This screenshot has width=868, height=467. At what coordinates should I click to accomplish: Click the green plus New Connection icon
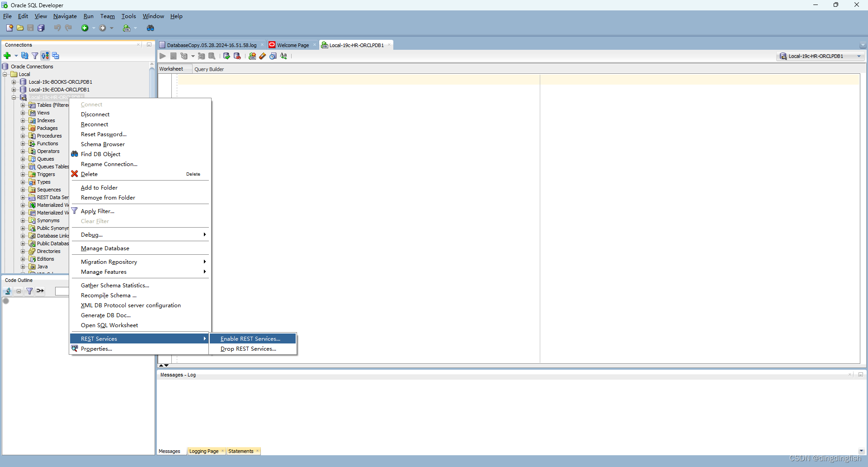[7, 56]
